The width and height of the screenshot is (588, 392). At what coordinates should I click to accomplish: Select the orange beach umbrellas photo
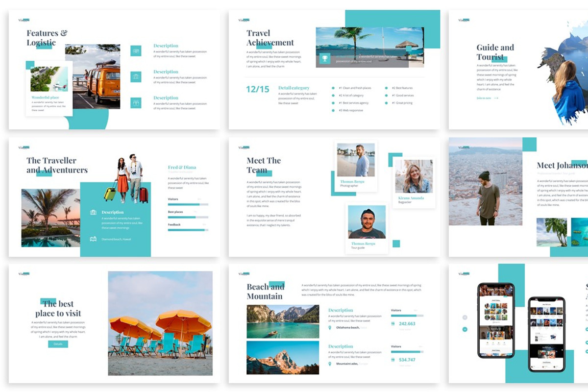[160, 323]
